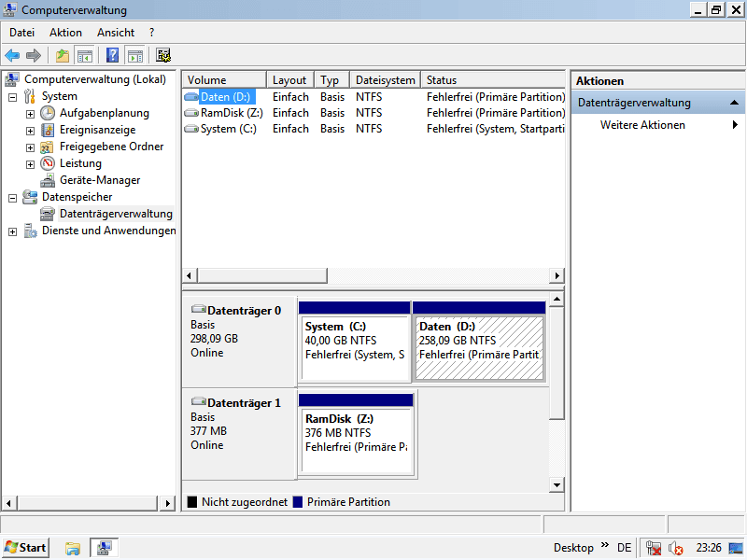Click the Computerverwaltung (Lokal) root icon
The height and width of the screenshot is (560, 747).
pyautogui.click(x=12, y=79)
